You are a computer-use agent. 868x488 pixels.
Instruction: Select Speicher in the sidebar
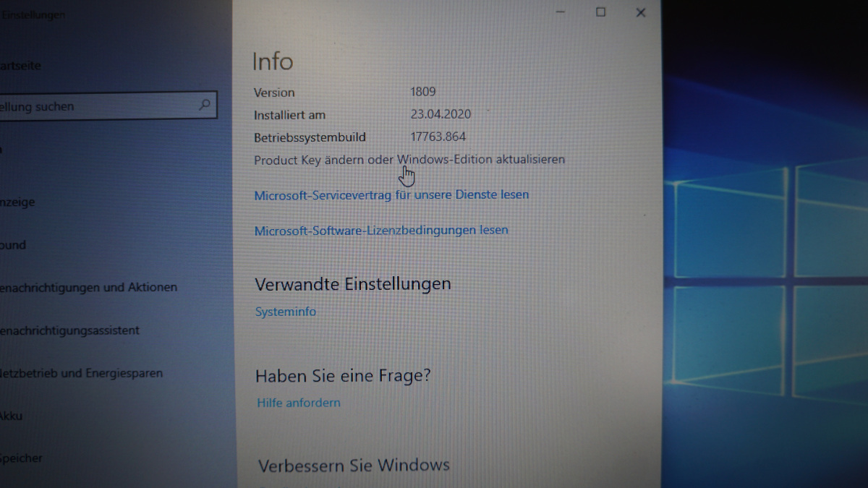point(21,458)
